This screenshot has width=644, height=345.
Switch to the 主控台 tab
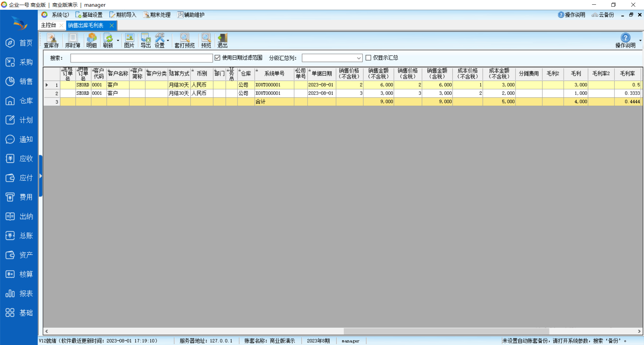click(49, 25)
